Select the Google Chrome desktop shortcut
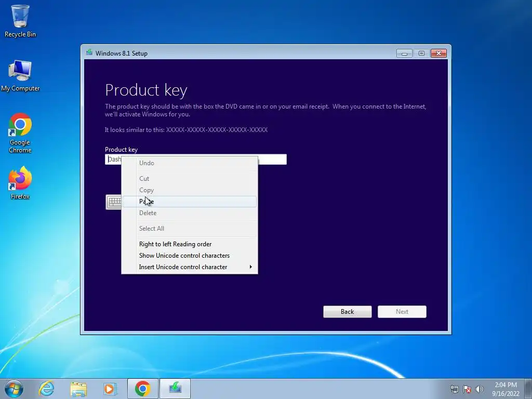Viewport: 532px width, 399px height. 20,133
